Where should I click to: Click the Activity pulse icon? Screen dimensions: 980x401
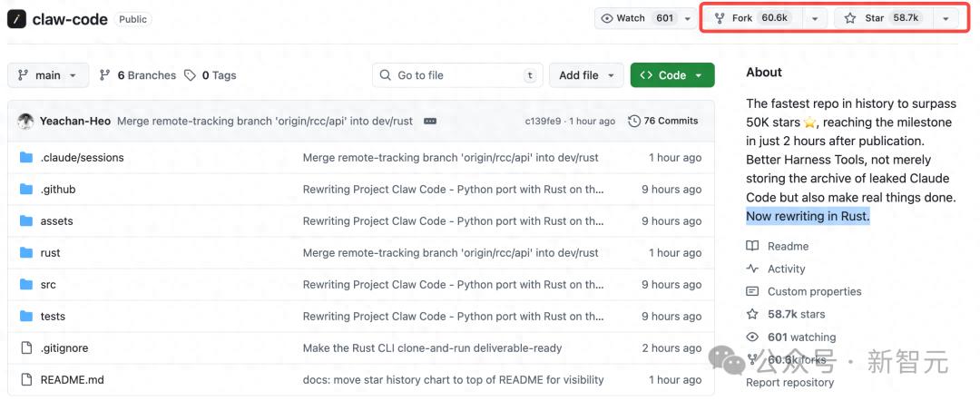pos(752,269)
